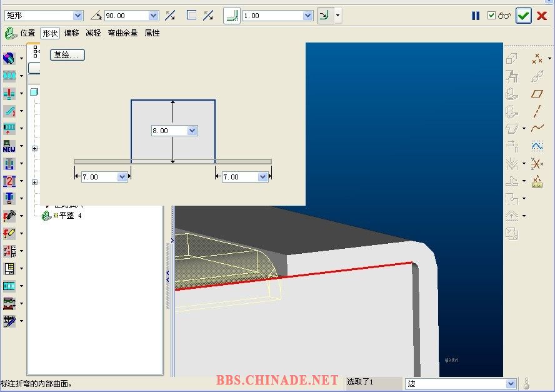Flip the bend angle direction icon
The image size is (555, 392).
170,16
